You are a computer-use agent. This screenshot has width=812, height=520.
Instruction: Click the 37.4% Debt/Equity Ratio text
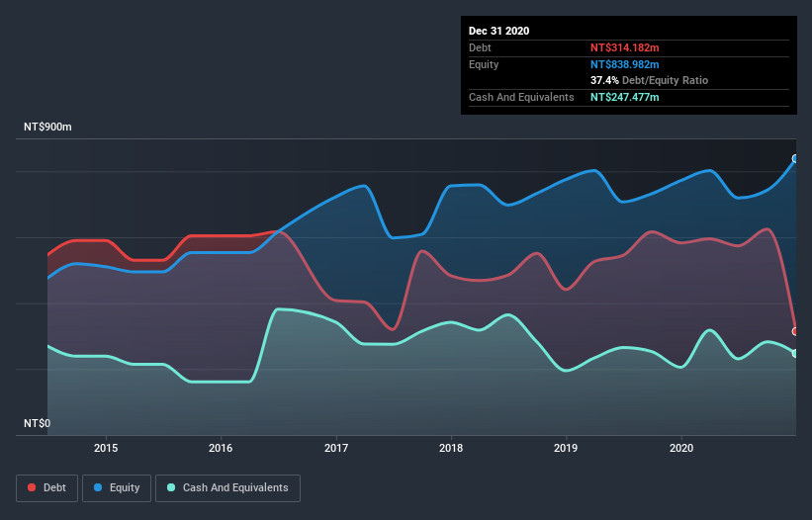[649, 80]
